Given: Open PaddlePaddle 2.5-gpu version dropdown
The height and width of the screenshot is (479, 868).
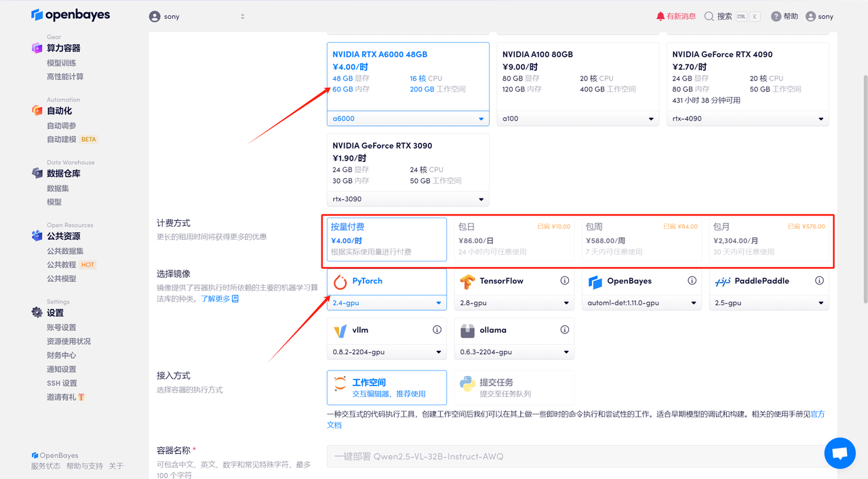Looking at the screenshot, I should [769, 303].
